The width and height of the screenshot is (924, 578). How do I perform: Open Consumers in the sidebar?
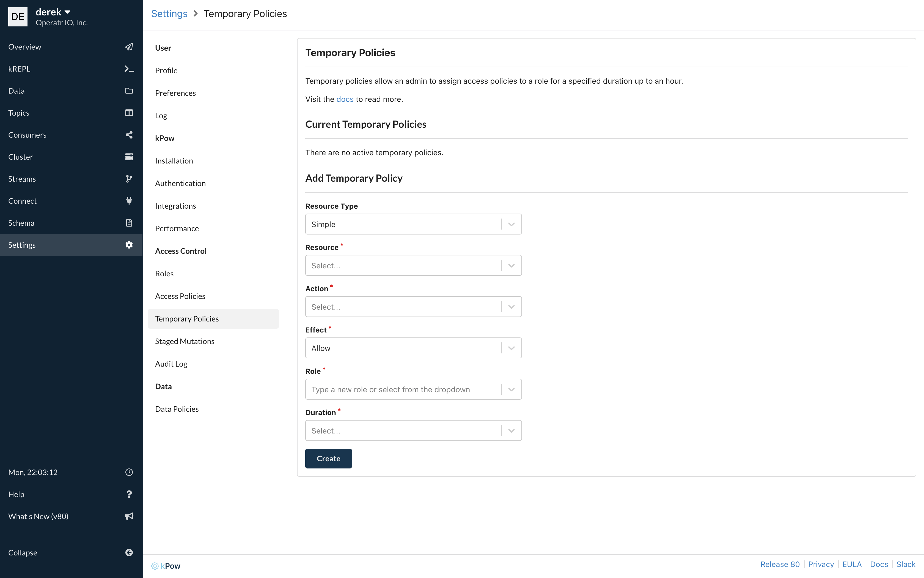coord(71,135)
